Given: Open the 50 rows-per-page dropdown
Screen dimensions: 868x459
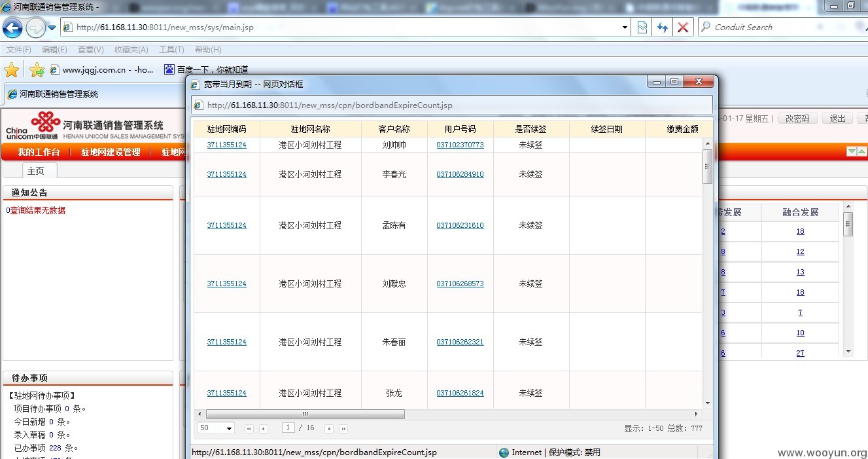Looking at the screenshot, I should click(x=216, y=428).
